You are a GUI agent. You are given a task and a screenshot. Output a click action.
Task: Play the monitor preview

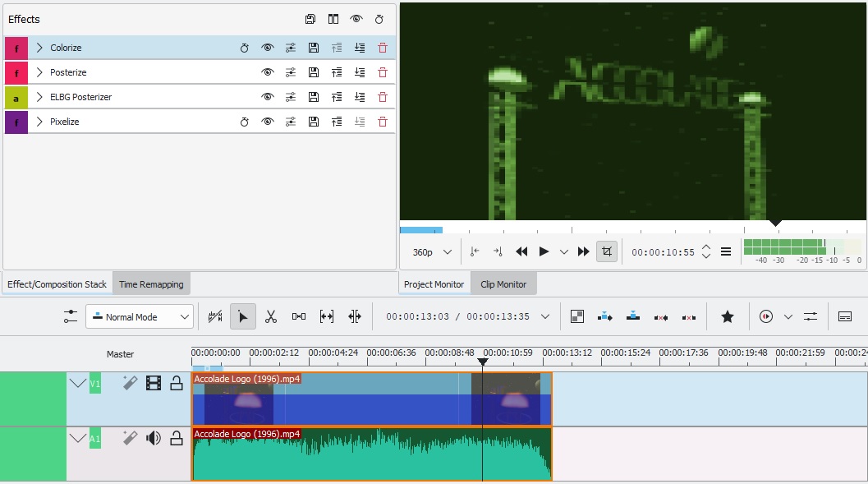coord(544,252)
